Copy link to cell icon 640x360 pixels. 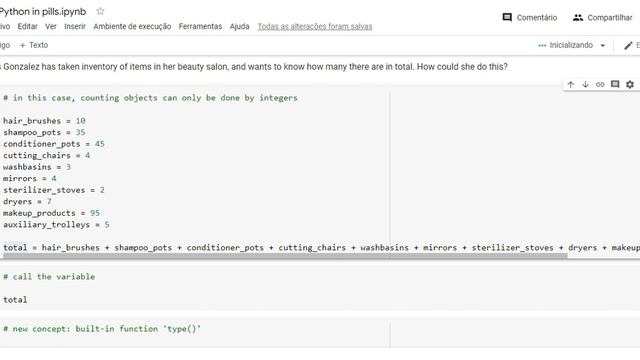point(600,84)
